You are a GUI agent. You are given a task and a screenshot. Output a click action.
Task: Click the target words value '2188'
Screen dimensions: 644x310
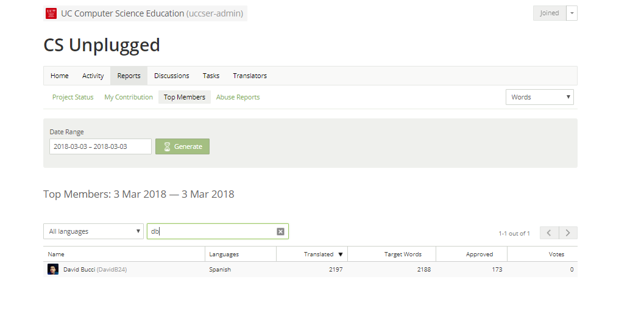424,270
